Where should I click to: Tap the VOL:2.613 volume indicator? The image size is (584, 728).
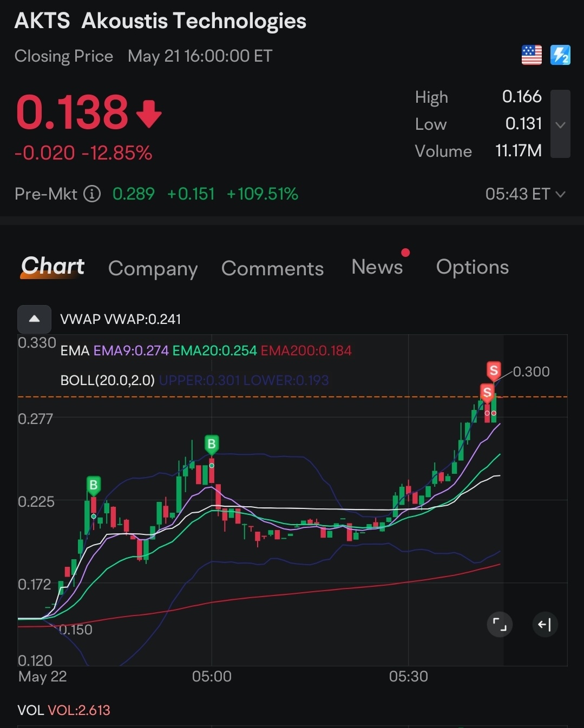(79, 710)
